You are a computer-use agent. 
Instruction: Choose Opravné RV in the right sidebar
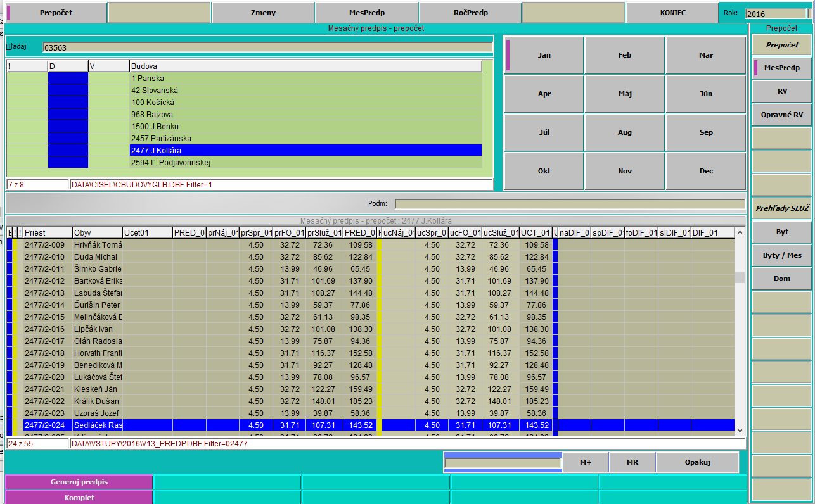(781, 115)
